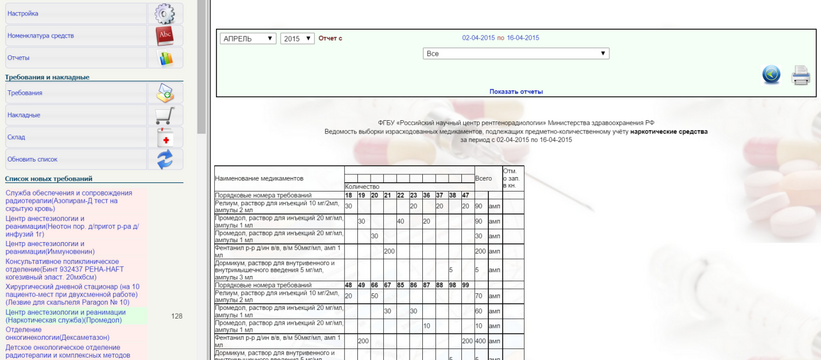Click start date 02-04-2015 link
This screenshot has height=360, width=821.
478,38
